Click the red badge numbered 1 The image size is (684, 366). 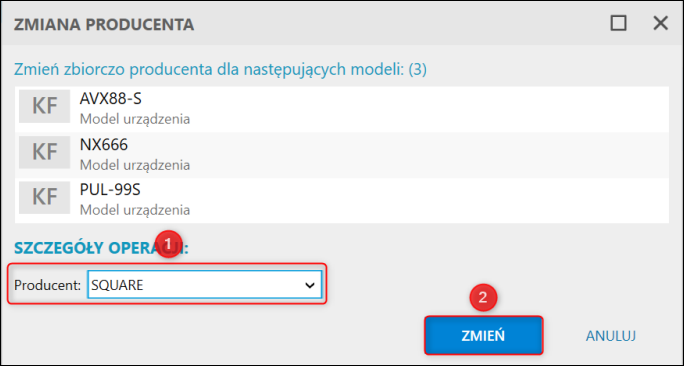(168, 244)
